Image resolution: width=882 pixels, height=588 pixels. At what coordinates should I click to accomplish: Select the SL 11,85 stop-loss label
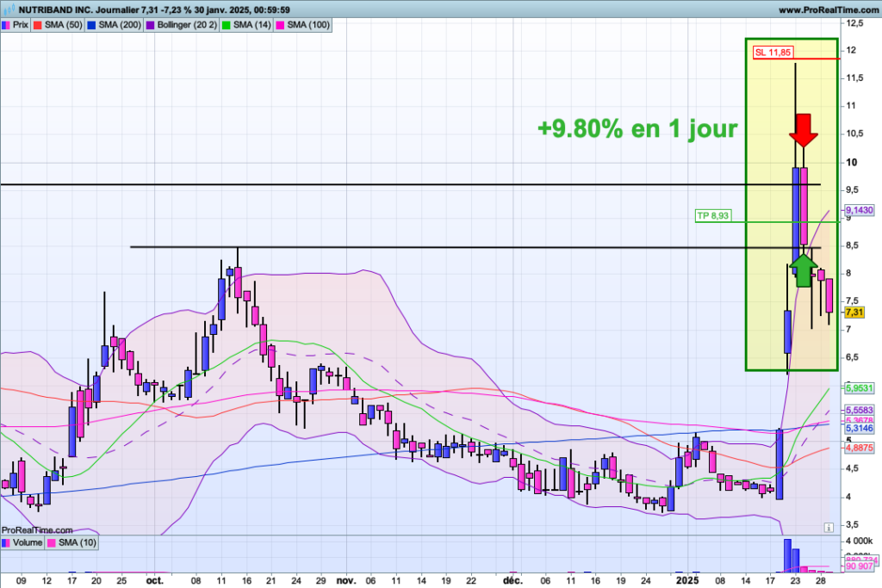tap(773, 53)
